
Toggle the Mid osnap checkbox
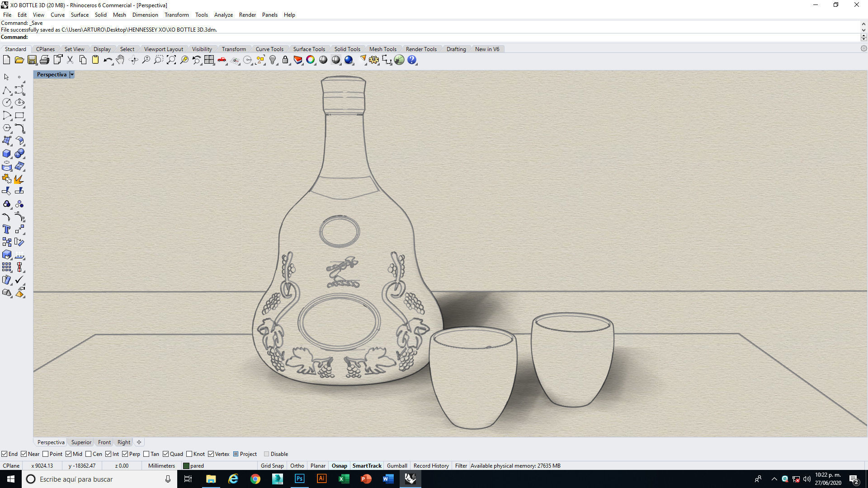[69, 454]
